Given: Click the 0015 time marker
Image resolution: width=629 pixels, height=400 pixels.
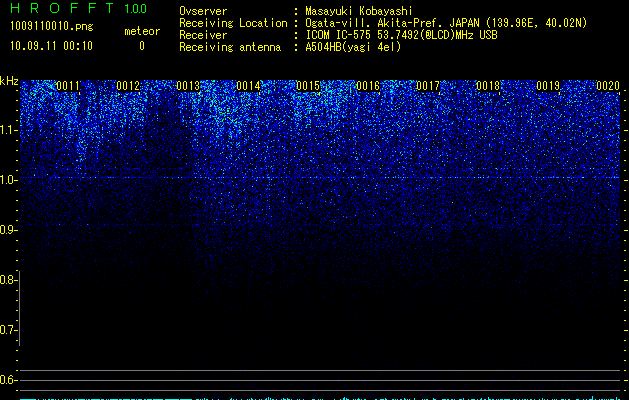Looking at the screenshot, I should pos(308,86).
